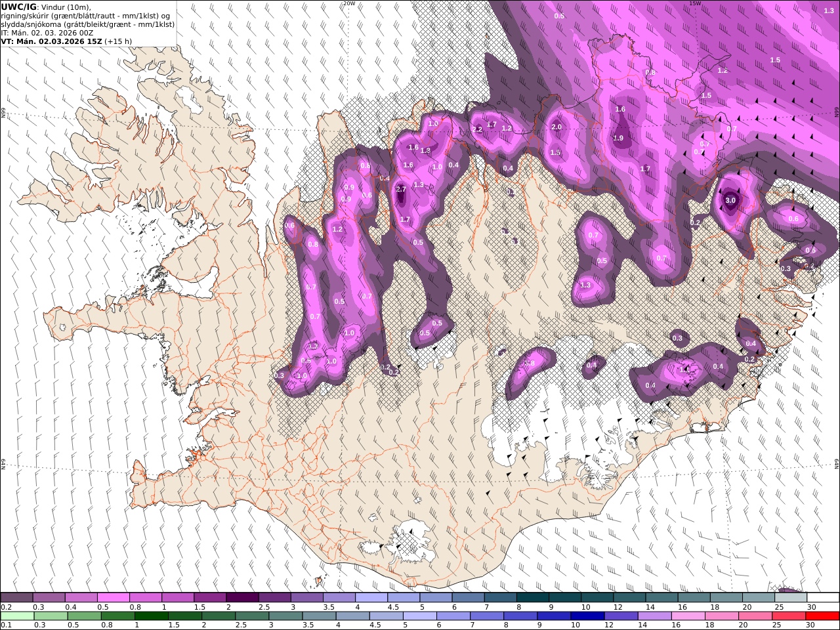
Task: Select the bright pink snow swatch at 0.5
Action: click(x=114, y=598)
